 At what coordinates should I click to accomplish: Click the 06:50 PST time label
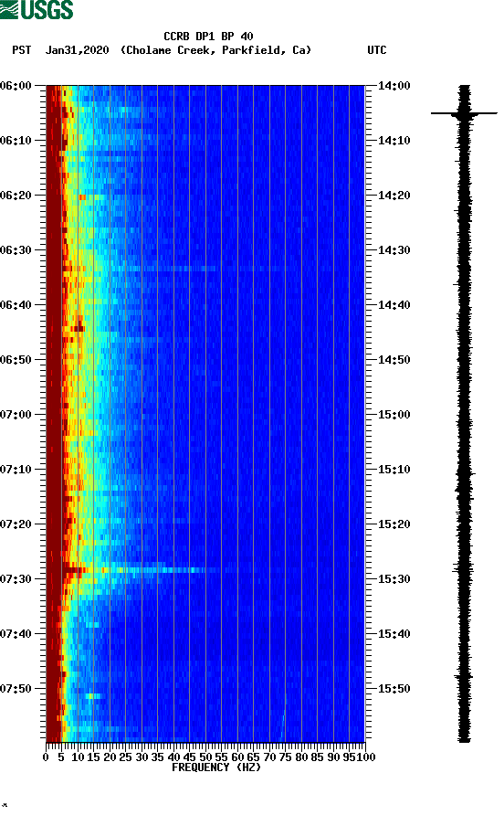tap(16, 360)
